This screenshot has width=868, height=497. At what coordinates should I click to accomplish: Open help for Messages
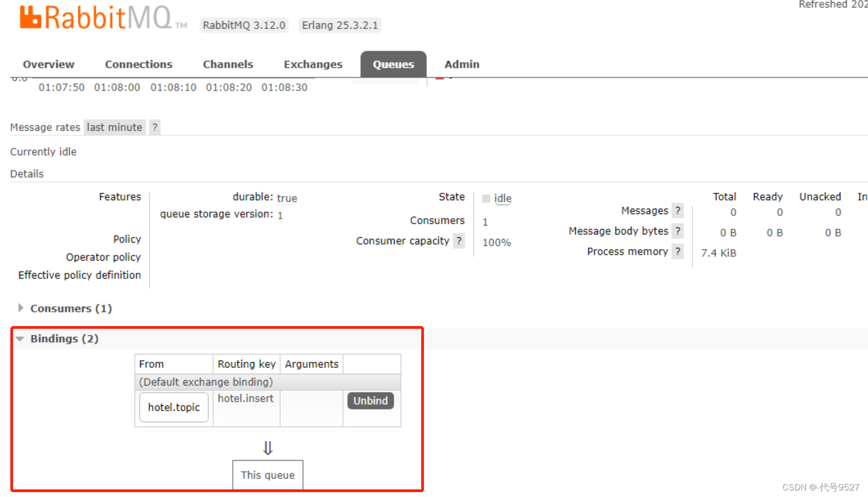[678, 211]
